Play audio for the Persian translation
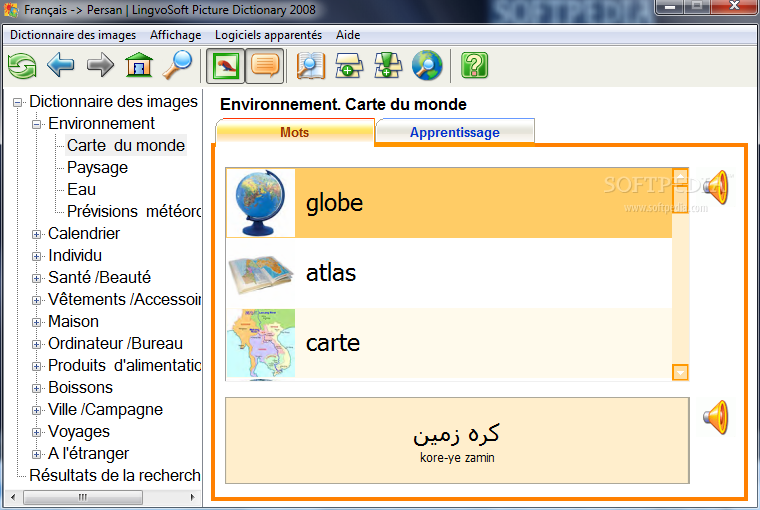The image size is (760, 510). click(x=716, y=417)
